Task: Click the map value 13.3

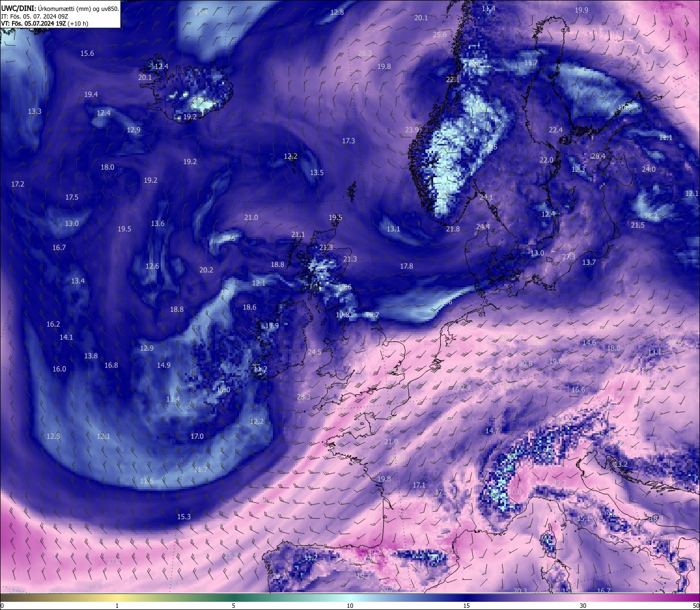Action: (x=34, y=111)
